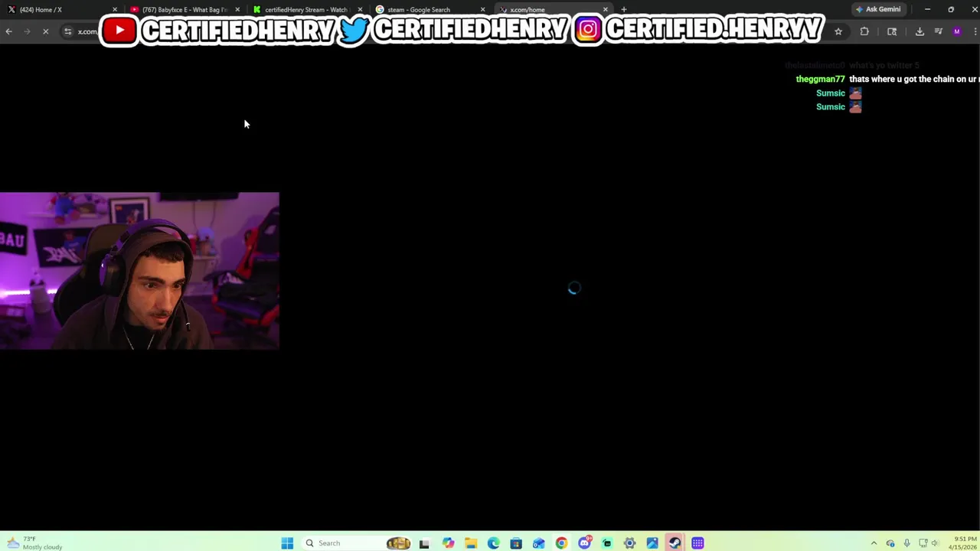
Task: Open Photos app from the taskbar
Action: click(x=652, y=543)
